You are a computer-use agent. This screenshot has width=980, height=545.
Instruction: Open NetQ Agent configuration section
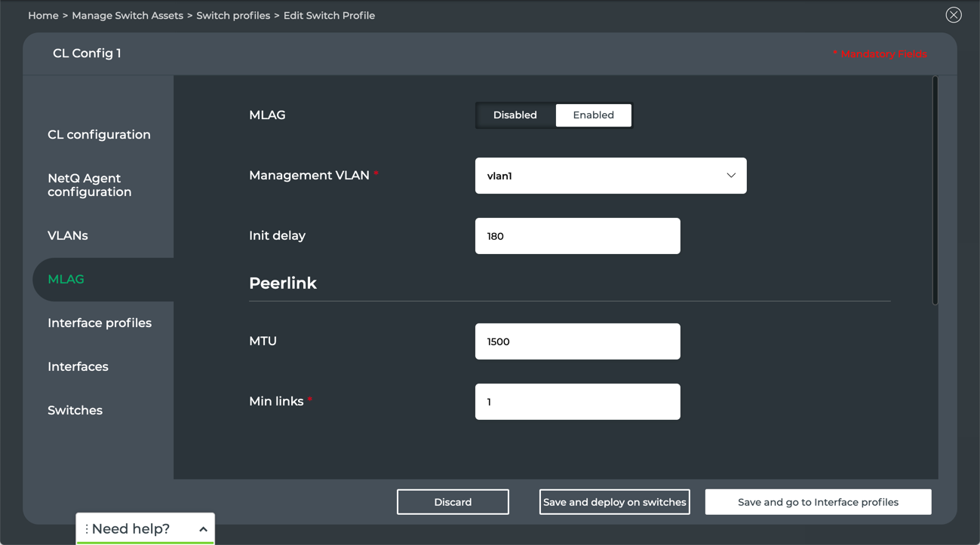click(x=90, y=185)
